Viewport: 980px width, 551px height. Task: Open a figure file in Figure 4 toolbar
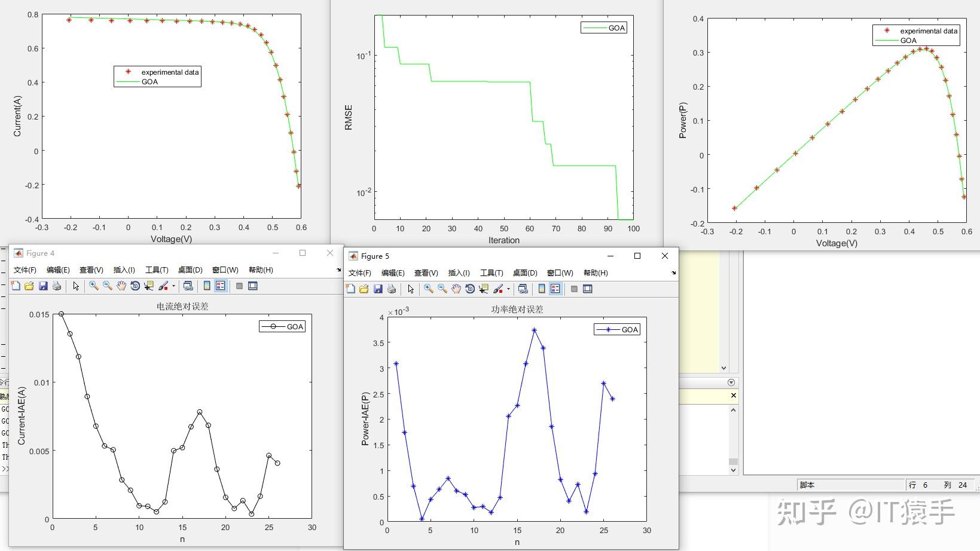[29, 286]
